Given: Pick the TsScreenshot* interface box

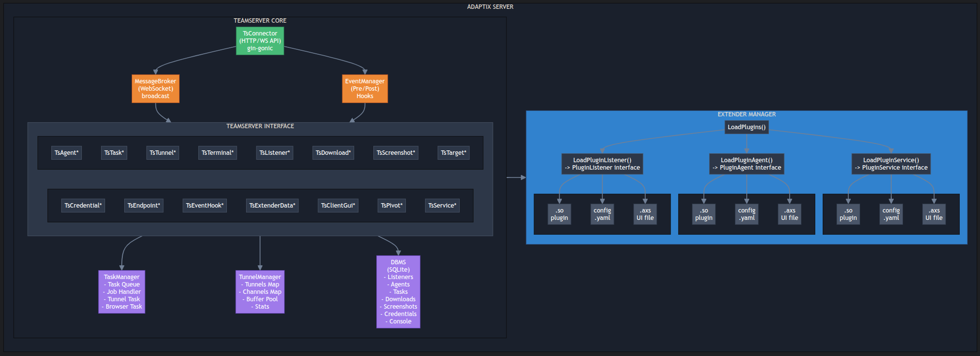Looking at the screenshot, I should click(396, 153).
